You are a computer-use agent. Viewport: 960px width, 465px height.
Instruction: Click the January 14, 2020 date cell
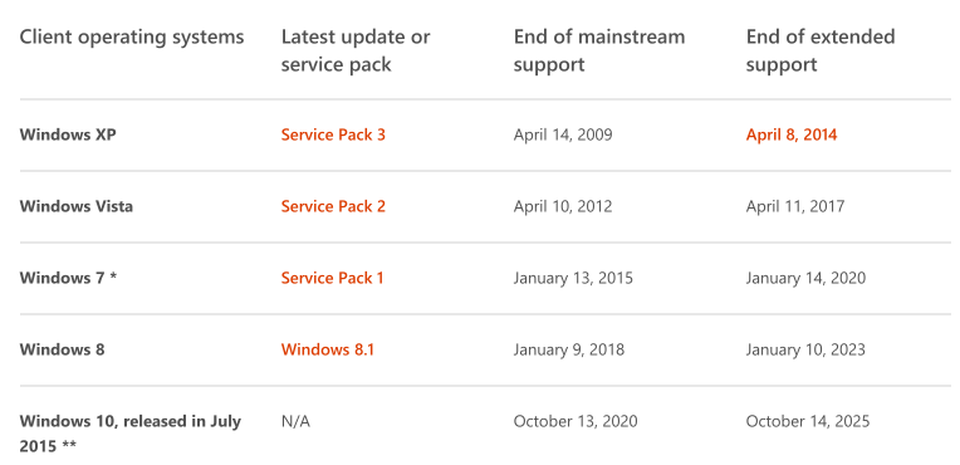coord(806,278)
